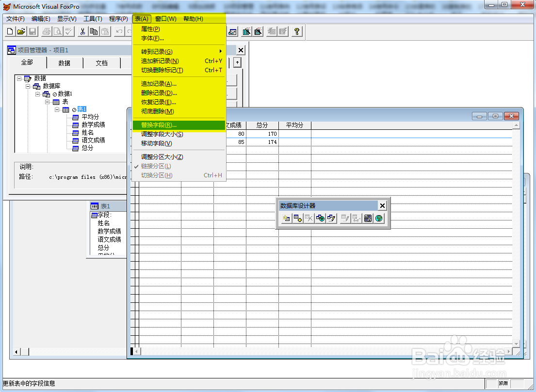The width and height of the screenshot is (536, 392).
Task: Select 平均分 field in project tree
Action: [x=90, y=117]
